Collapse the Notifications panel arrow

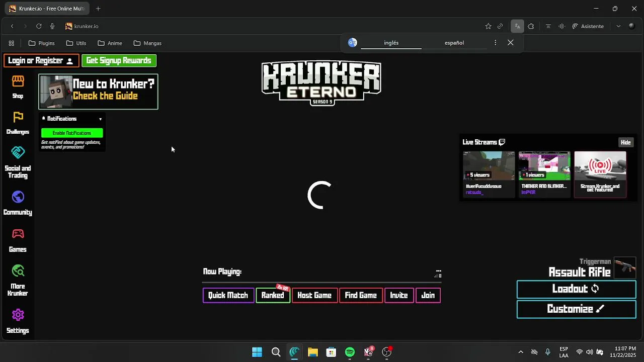(x=100, y=119)
